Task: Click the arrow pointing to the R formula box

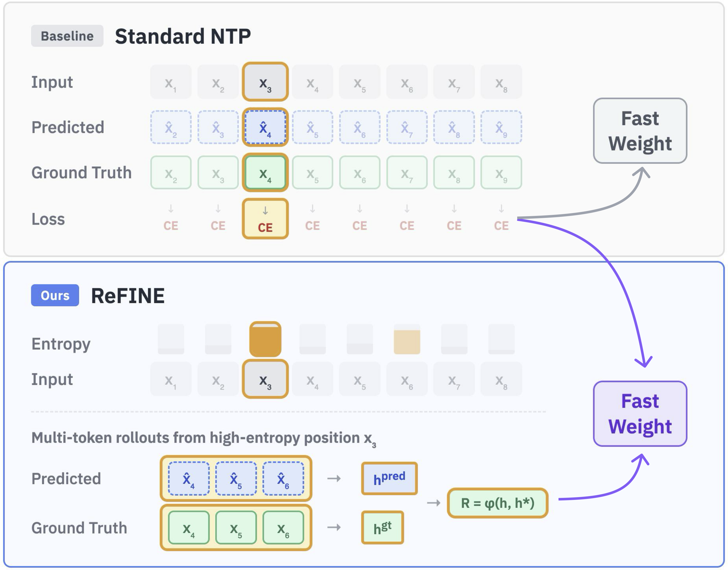Action: pyautogui.click(x=434, y=503)
